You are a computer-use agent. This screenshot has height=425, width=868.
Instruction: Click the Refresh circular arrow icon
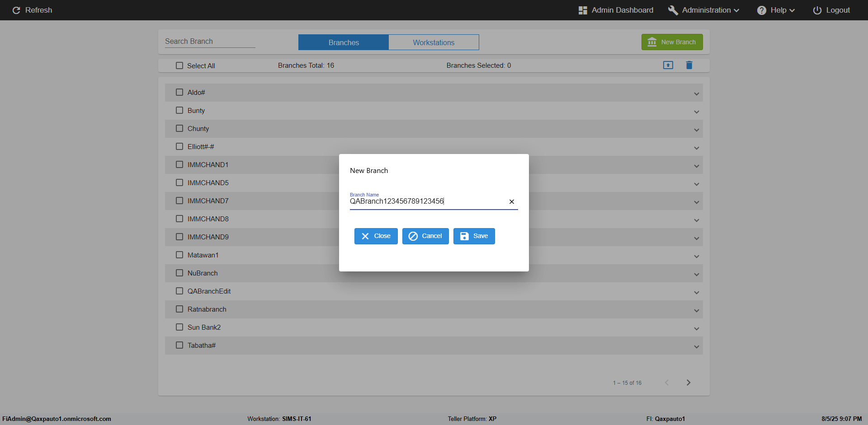pyautogui.click(x=16, y=10)
